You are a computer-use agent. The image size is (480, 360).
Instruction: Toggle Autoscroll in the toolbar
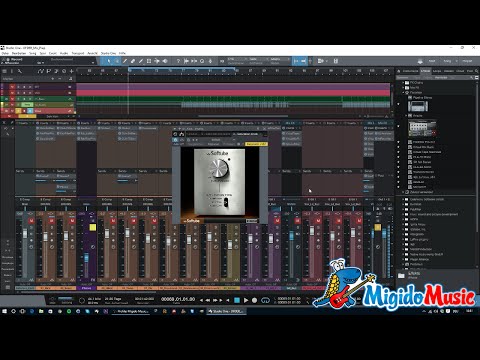[296, 61]
